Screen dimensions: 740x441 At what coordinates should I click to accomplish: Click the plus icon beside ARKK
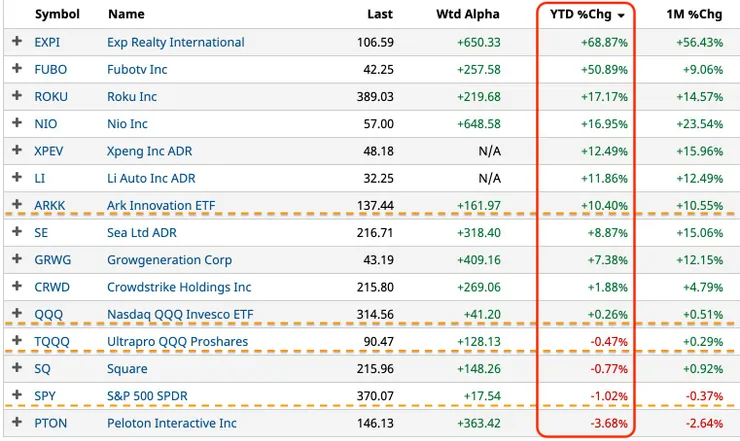(16, 205)
